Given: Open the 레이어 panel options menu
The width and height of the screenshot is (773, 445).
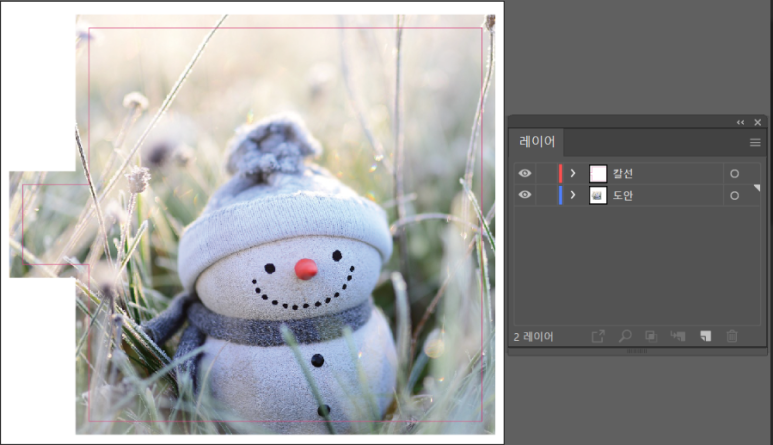Looking at the screenshot, I should 755,142.
